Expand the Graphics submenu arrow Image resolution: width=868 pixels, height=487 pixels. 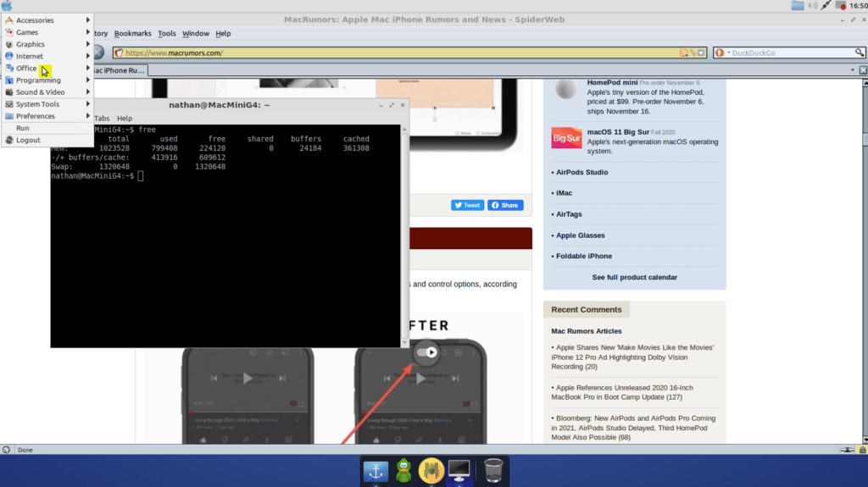click(88, 44)
